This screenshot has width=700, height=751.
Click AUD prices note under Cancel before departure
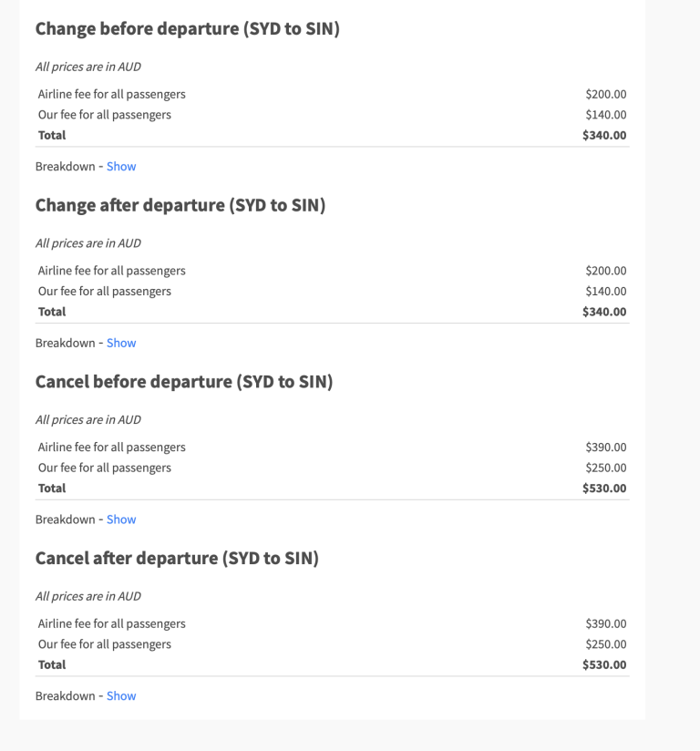87,420
